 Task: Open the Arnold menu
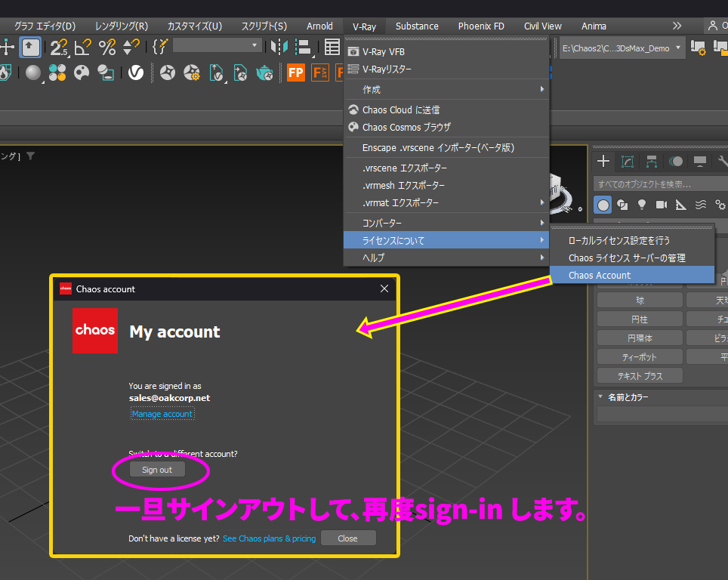pos(319,25)
